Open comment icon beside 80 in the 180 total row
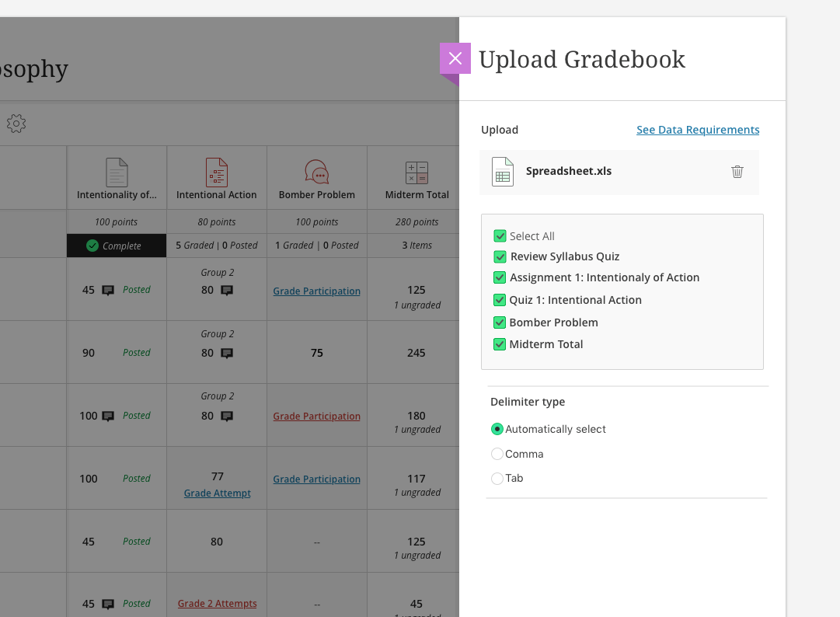 point(227,417)
